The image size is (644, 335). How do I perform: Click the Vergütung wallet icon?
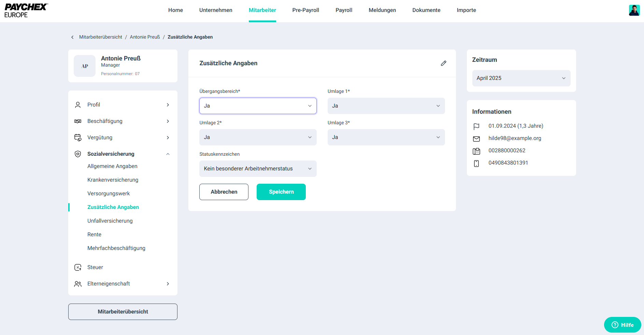[78, 138]
